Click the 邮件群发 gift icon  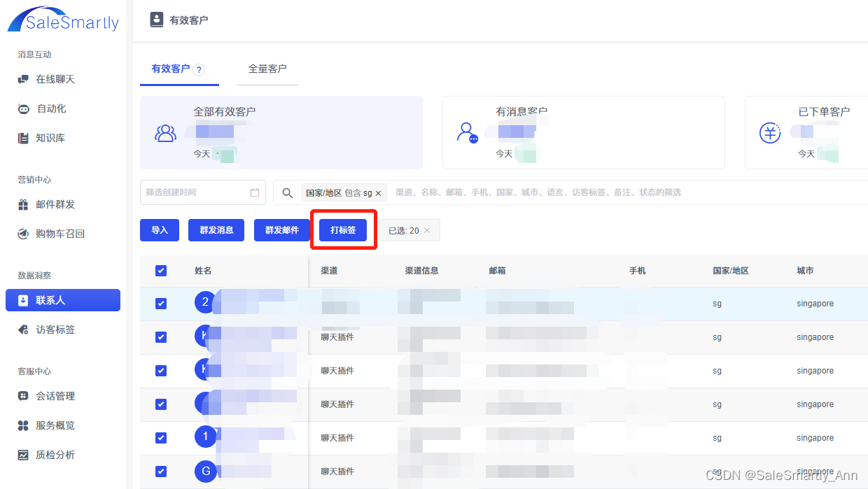point(23,205)
